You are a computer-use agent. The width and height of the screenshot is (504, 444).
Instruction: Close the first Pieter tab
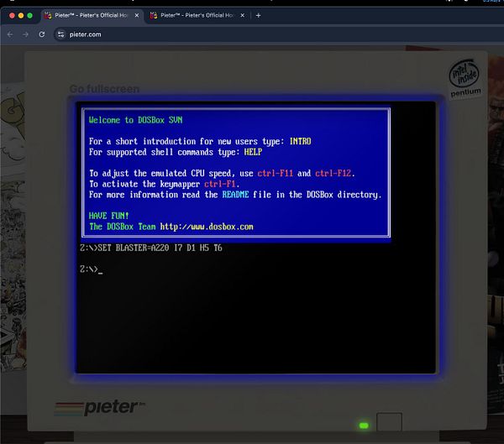[137, 15]
